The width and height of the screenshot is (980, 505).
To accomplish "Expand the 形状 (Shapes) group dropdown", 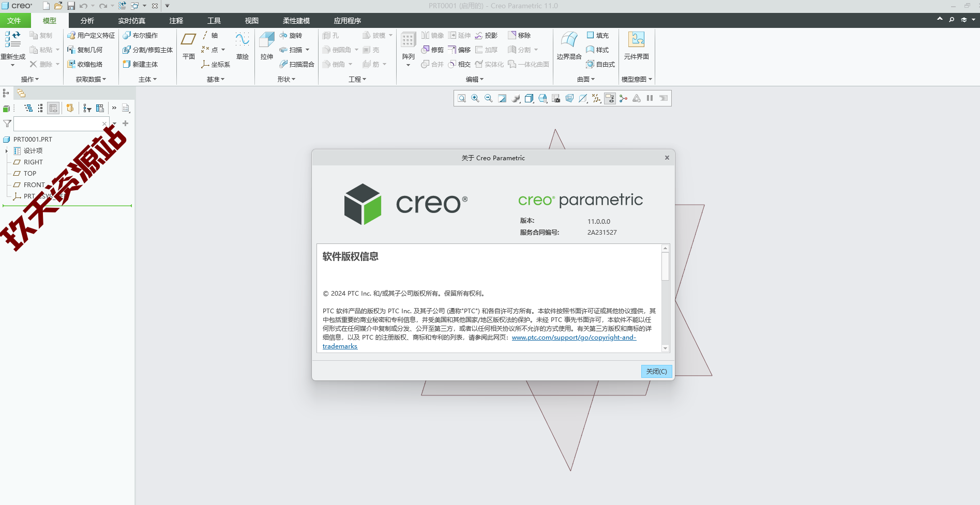I will click(x=287, y=79).
